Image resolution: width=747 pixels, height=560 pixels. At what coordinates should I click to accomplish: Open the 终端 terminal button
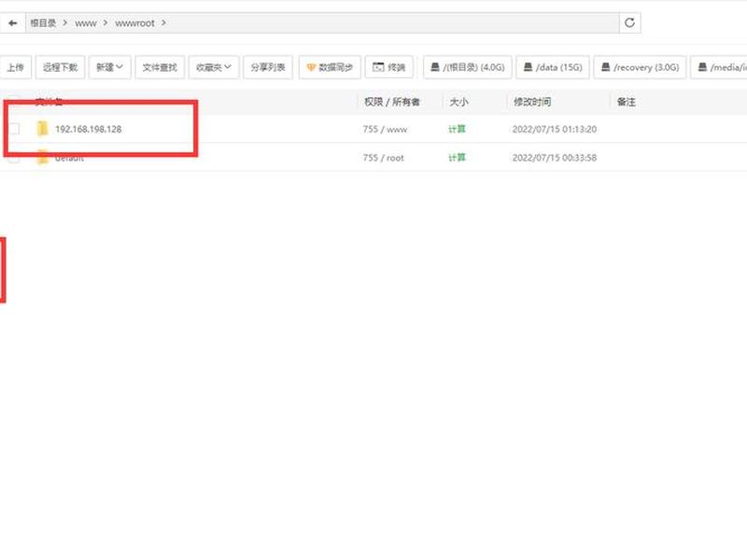388,67
